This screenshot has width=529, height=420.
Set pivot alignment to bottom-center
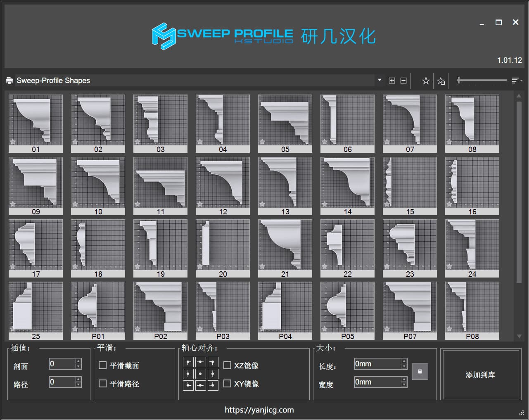coord(200,386)
